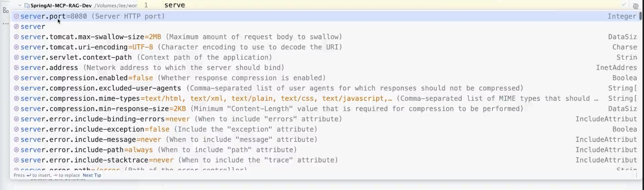The image size is (644, 190).
Task: Click the Next Tip link
Action: (x=92, y=175)
